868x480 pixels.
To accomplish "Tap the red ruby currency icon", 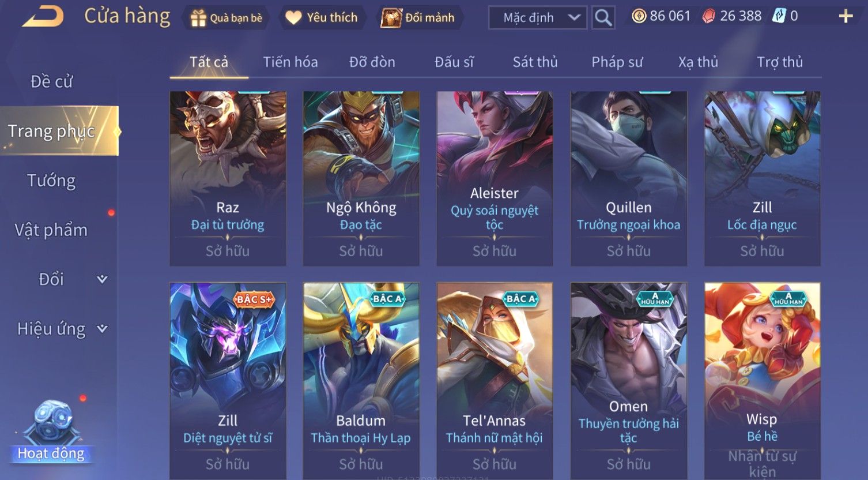I will tap(708, 16).
